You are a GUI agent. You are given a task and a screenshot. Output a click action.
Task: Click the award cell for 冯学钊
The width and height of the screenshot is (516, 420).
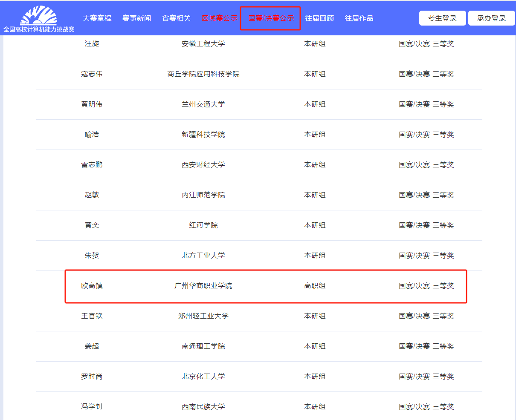tap(426, 407)
